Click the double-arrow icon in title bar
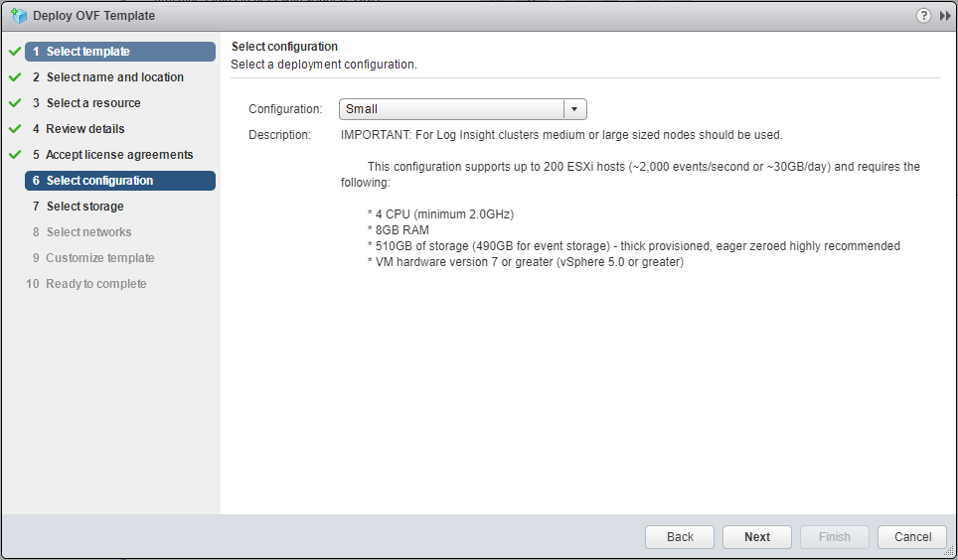Image resolution: width=958 pixels, height=560 pixels. (x=944, y=15)
